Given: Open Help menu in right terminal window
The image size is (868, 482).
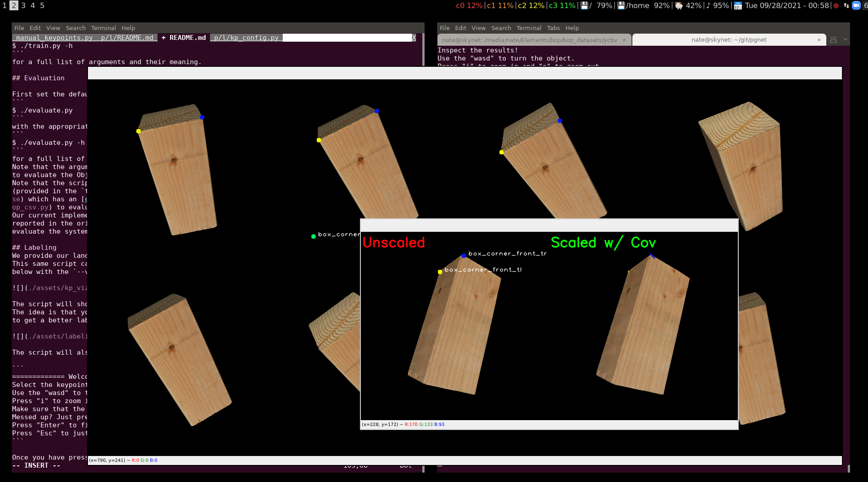Looking at the screenshot, I should (572, 28).
